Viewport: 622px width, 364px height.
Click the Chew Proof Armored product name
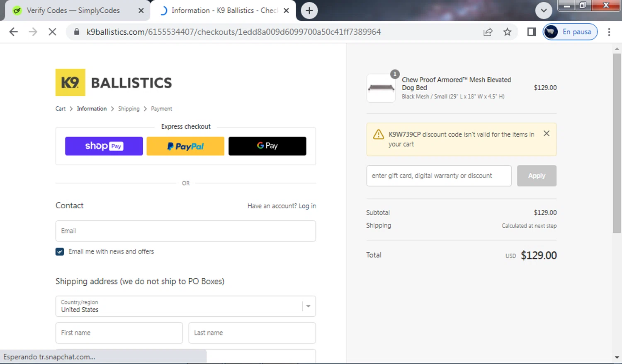coord(456,84)
